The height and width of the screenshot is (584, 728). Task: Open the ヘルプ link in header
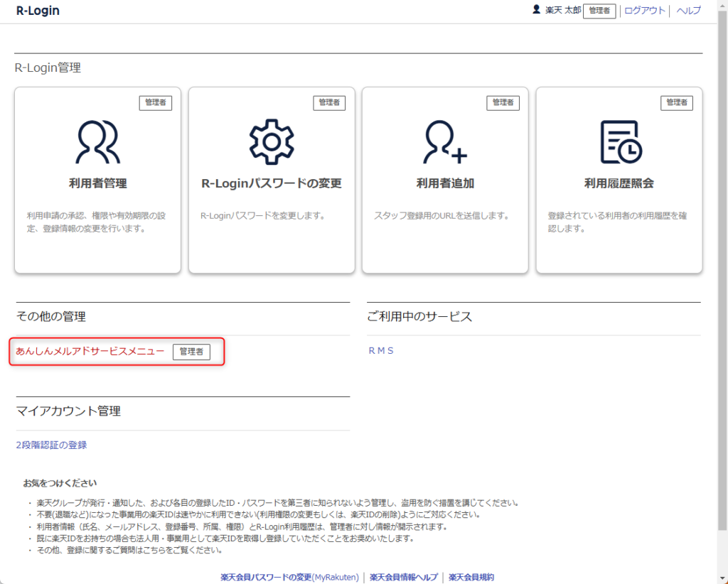click(688, 11)
